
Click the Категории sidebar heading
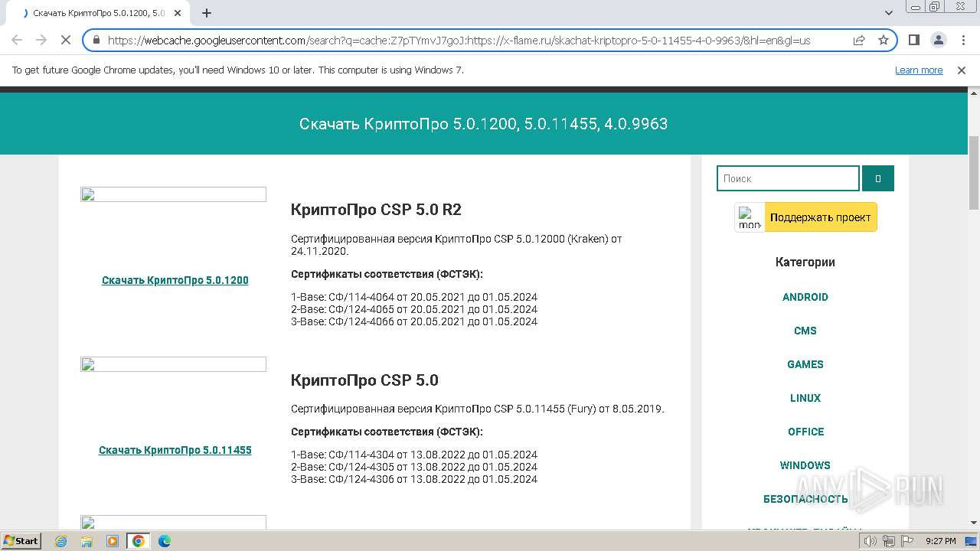pos(805,262)
